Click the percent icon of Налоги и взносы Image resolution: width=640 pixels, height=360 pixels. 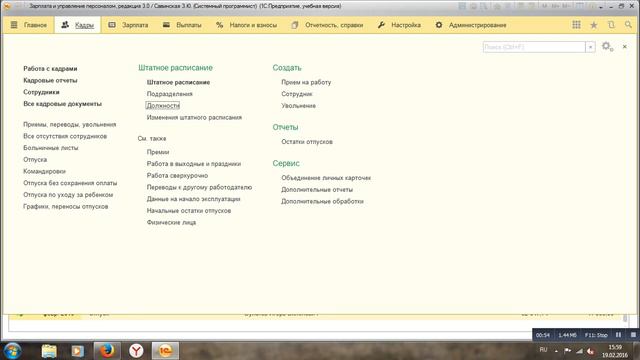point(220,25)
